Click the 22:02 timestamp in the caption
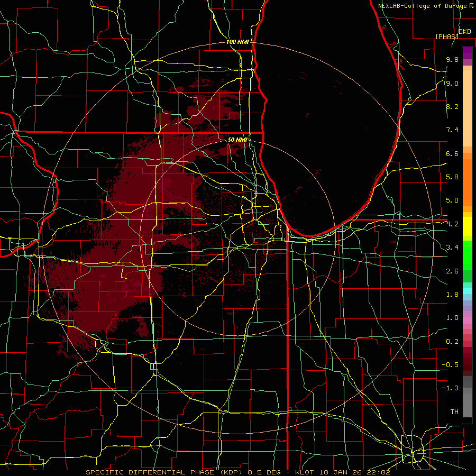This screenshot has height=476, width=476. pos(379,472)
